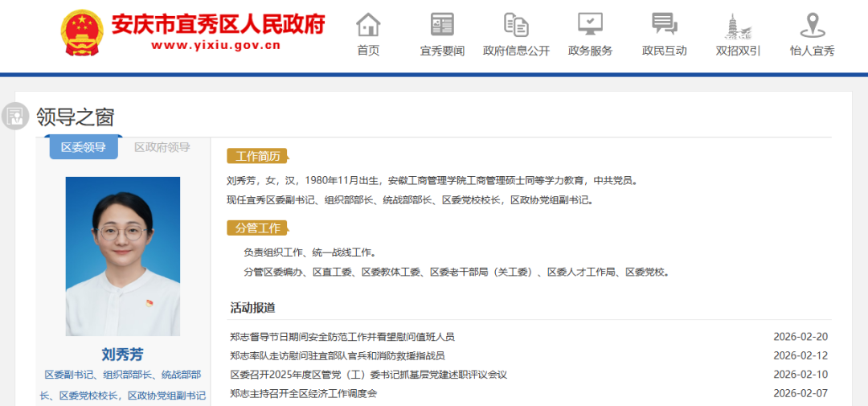Image resolution: width=868 pixels, height=406 pixels.
Task: Click the 活动报道 section heading
Action: (253, 308)
